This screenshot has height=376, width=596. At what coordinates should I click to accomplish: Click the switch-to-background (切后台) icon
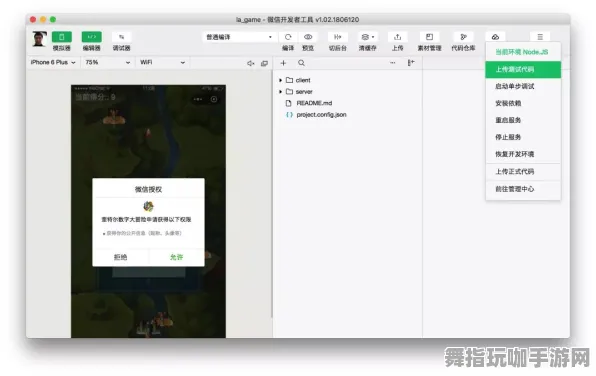pos(337,37)
